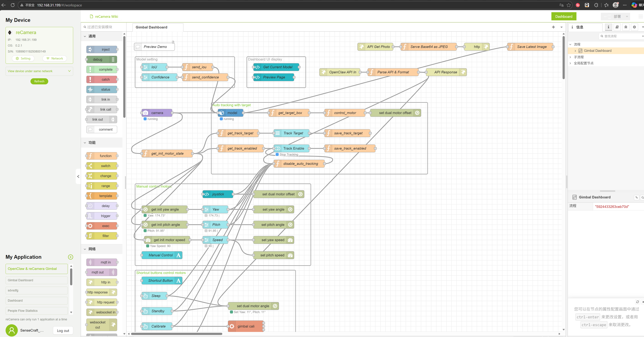Focus the 过滤已安装模块 filter field
The image size is (644, 337).
[x=102, y=27]
